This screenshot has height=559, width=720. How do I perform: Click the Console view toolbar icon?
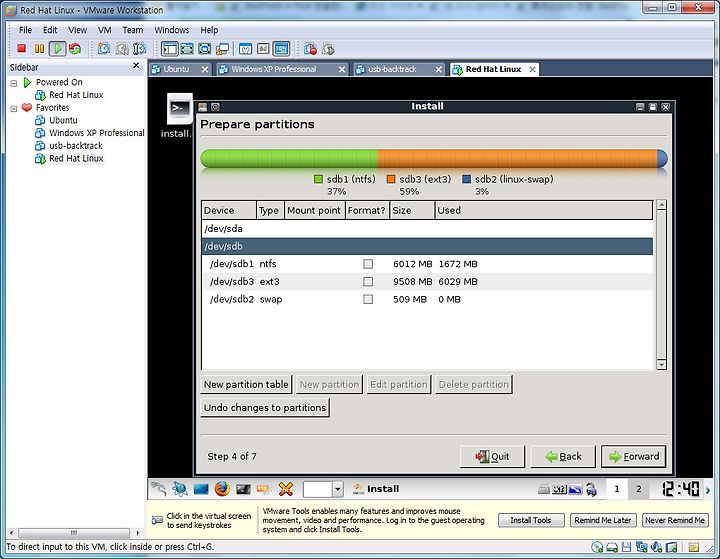coord(281,49)
